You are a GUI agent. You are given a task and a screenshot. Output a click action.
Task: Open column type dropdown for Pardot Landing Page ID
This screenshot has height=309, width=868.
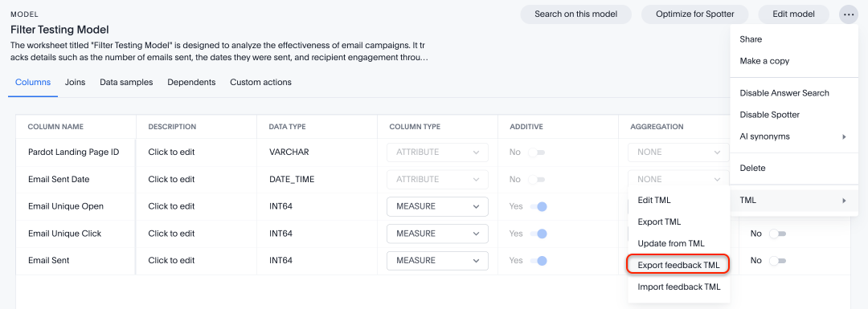pos(437,152)
